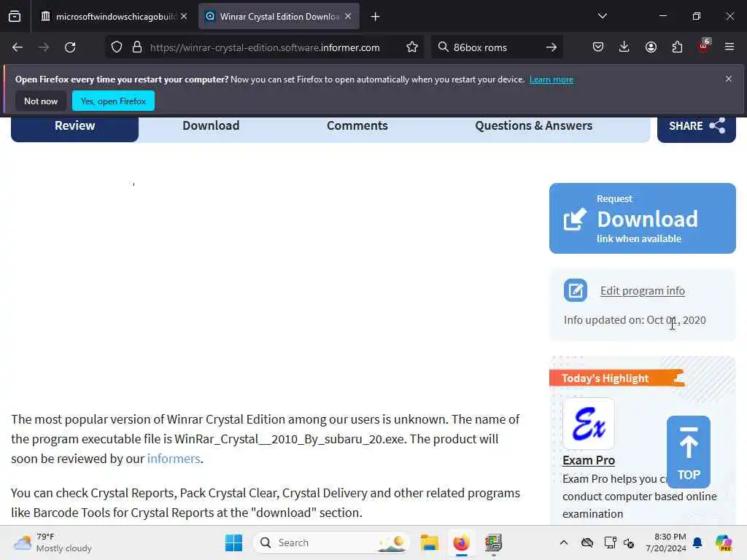Viewport: 747px width, 560px height.
Task: Click the Edit program info icon
Action: pos(576,290)
